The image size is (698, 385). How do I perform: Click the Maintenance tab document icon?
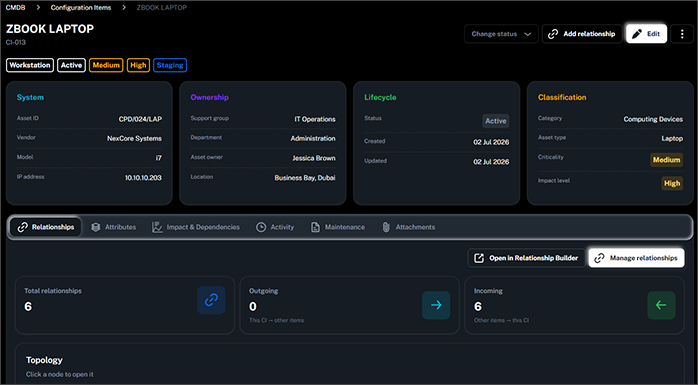(x=315, y=227)
